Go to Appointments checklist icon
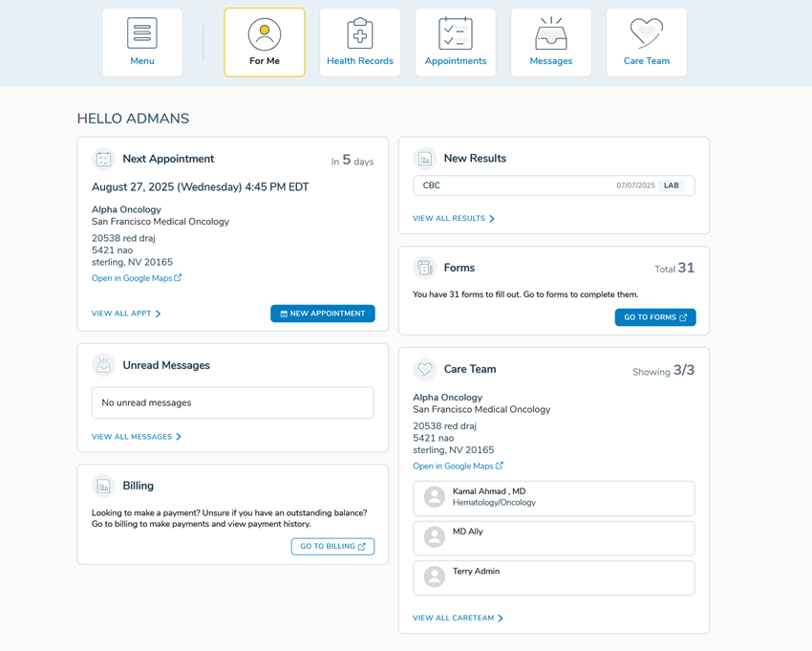812x651 pixels. pos(456,34)
